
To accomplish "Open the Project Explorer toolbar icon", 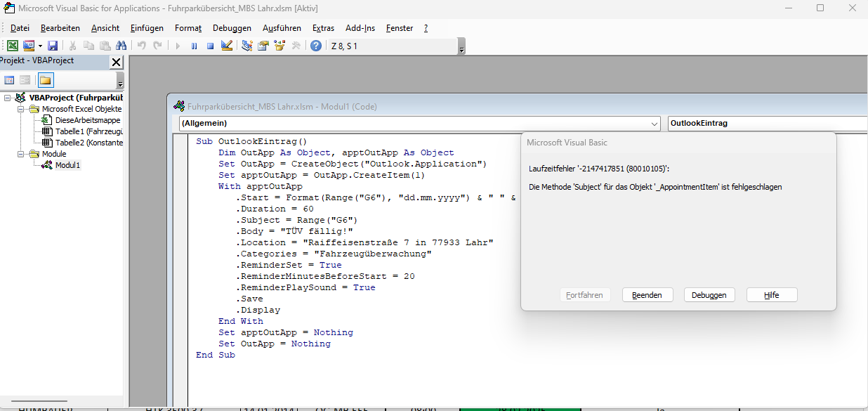I will coord(247,46).
